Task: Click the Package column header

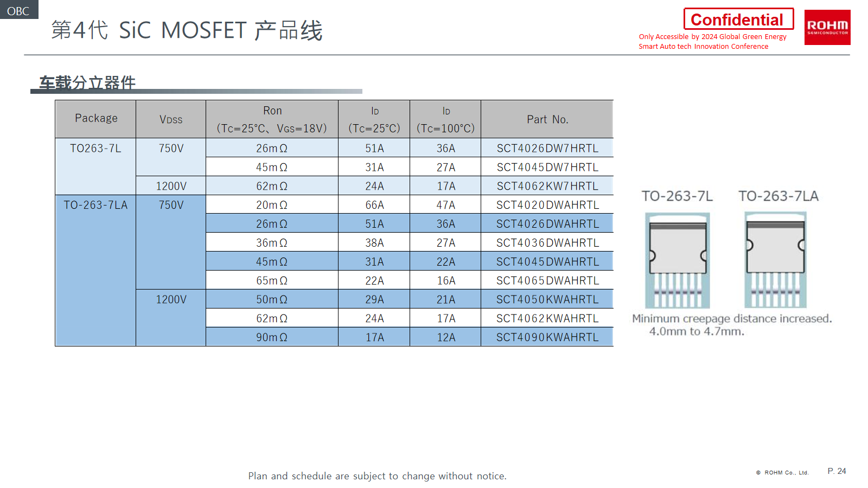Action: [95, 119]
